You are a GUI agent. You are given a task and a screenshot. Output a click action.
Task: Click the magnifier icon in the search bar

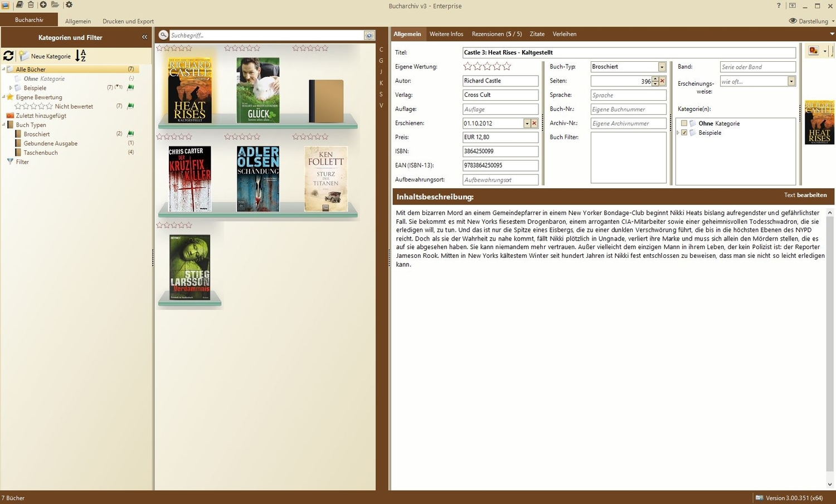tap(163, 35)
